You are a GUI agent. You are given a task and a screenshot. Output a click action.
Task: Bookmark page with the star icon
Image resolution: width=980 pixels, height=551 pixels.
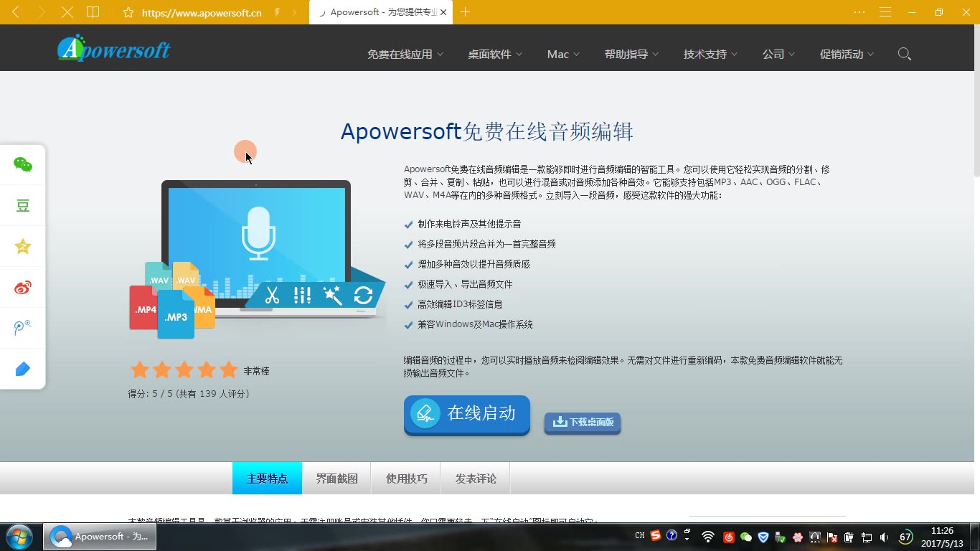(x=128, y=12)
